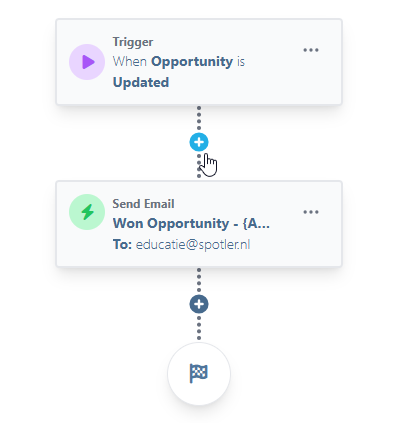This screenshot has height=423, width=393.
Task: Click the 'To:' label in the email card
Action: 122,244
